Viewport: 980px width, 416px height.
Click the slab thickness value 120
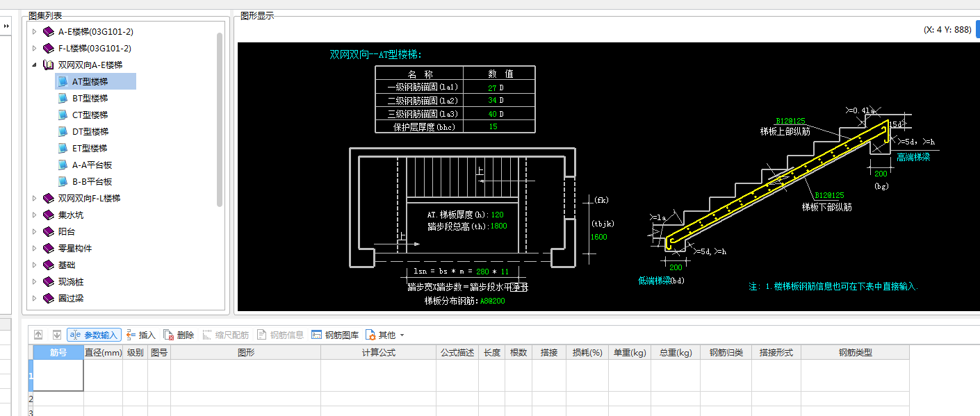click(497, 215)
